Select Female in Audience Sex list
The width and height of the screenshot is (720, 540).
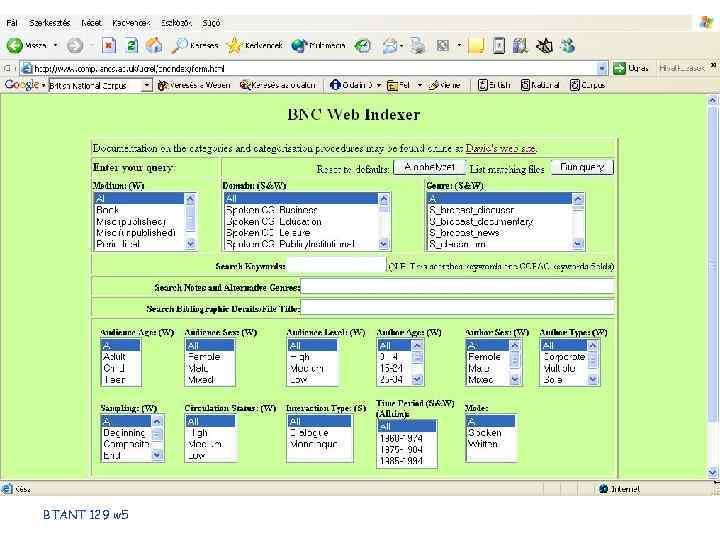click(x=210, y=356)
